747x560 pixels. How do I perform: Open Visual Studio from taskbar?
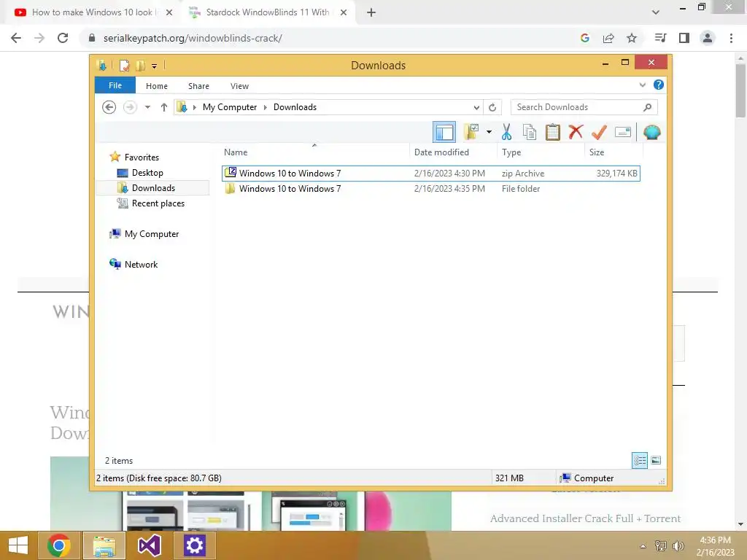149,545
